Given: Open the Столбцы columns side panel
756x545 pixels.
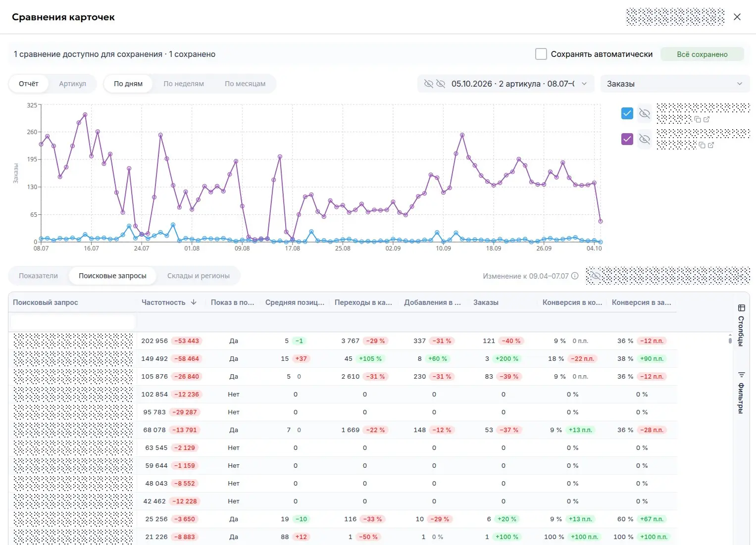Looking at the screenshot, I should pos(741,325).
